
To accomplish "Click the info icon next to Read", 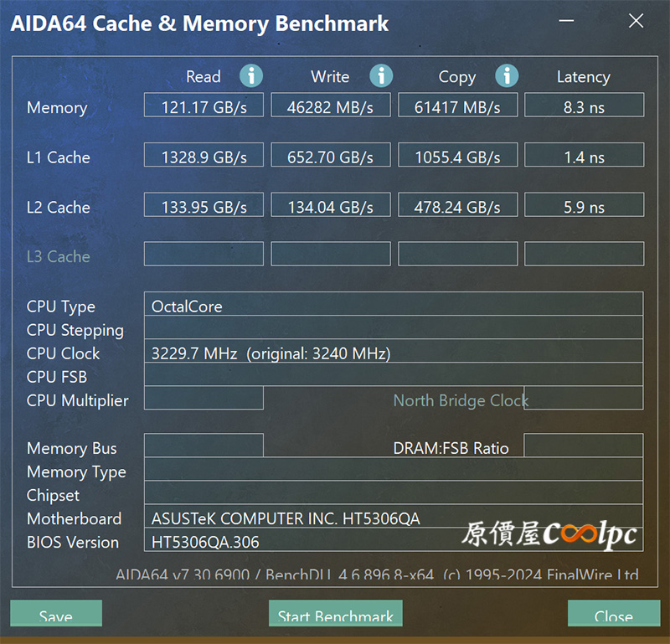I will (x=250, y=76).
